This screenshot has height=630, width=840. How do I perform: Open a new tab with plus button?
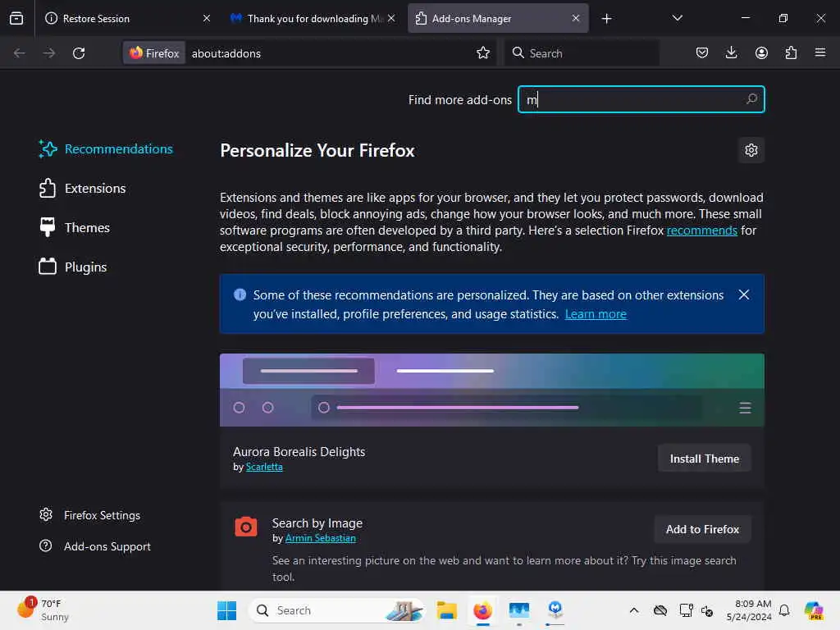pyautogui.click(x=606, y=19)
